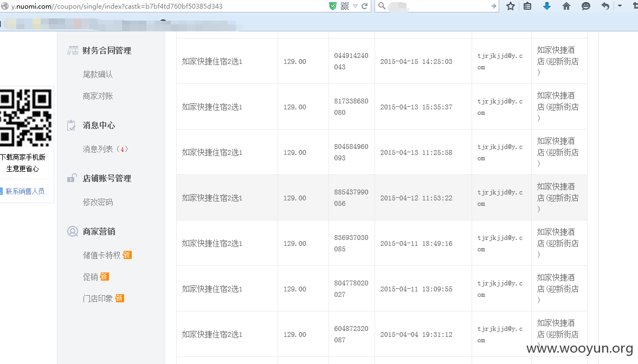Viewport: 638px width, 364px height.
Task: Go to the browser home icon
Action: coord(566,6)
